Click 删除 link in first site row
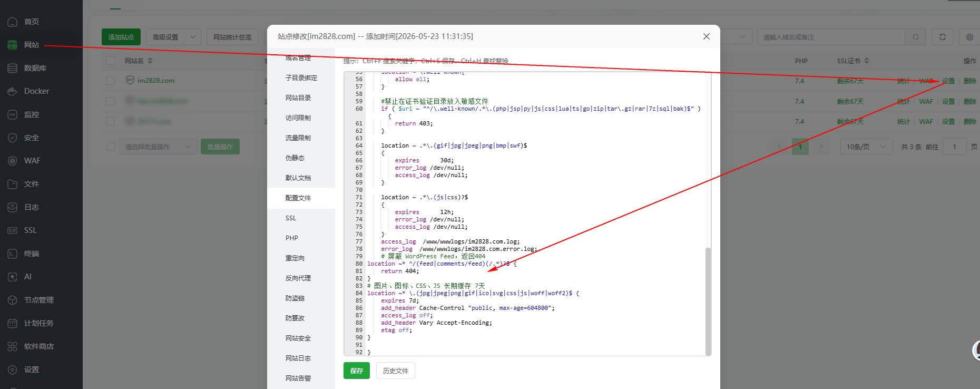The image size is (980, 389). point(970,81)
